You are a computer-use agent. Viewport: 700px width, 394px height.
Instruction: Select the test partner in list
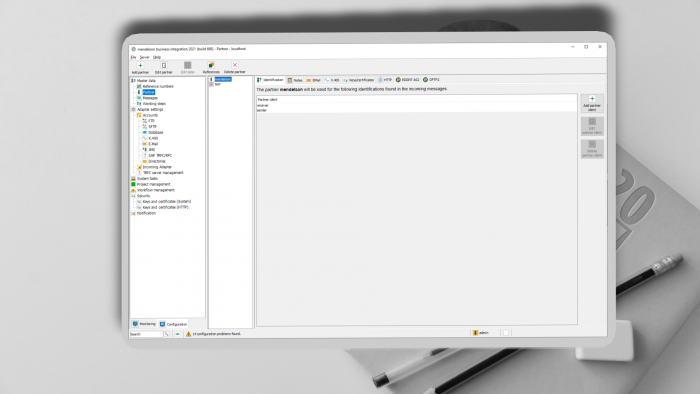(217, 84)
